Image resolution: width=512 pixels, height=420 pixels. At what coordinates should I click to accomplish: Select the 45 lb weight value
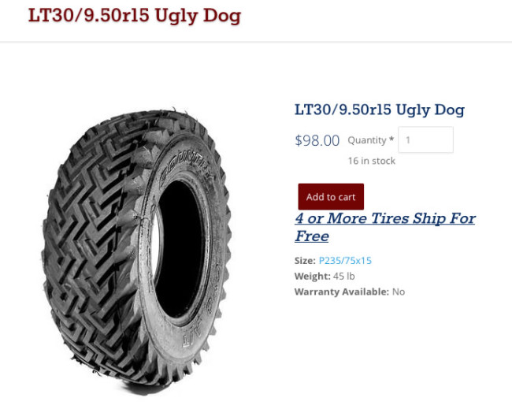345,277
